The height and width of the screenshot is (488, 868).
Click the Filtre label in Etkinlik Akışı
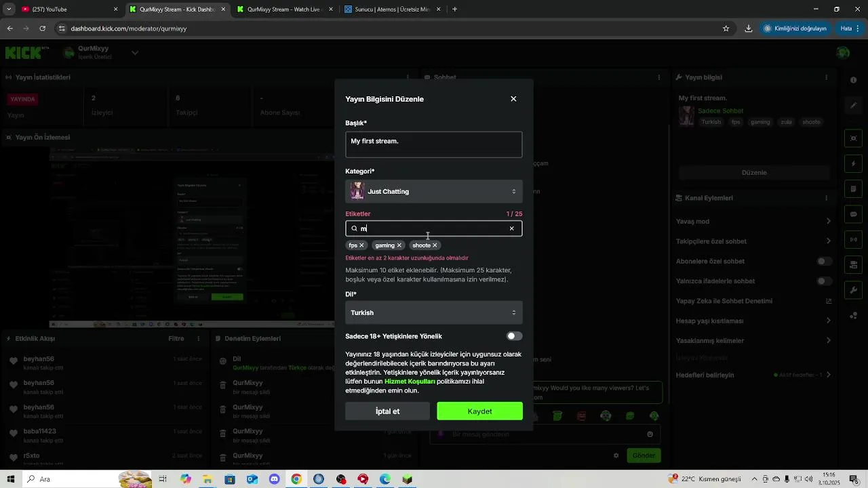(176, 338)
